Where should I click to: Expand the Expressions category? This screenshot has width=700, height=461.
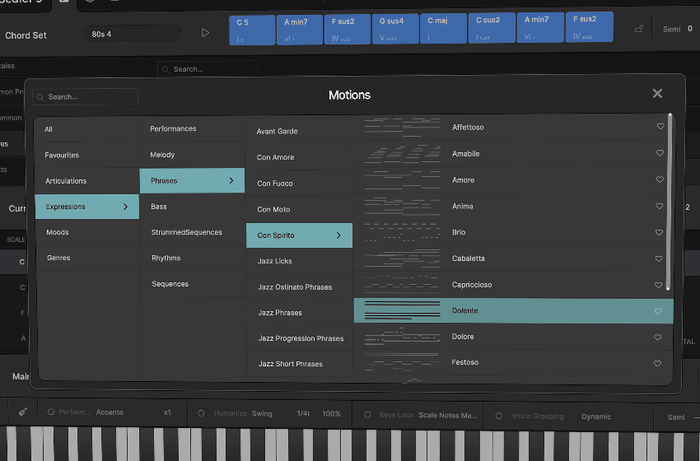[86, 207]
